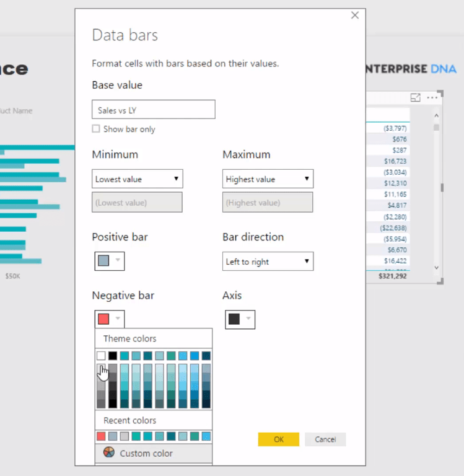The image size is (464, 476).
Task: Select the $16,723 table cell
Action: pyautogui.click(x=395, y=161)
